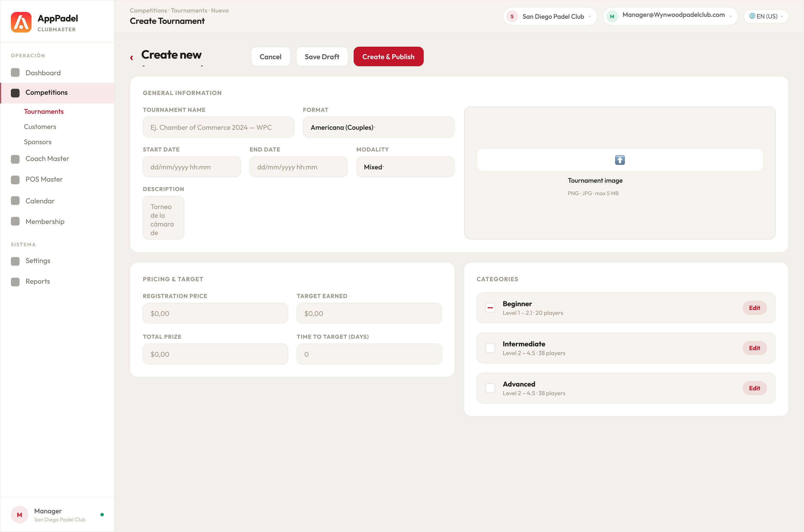Click the Total Prize field

pos(215,354)
